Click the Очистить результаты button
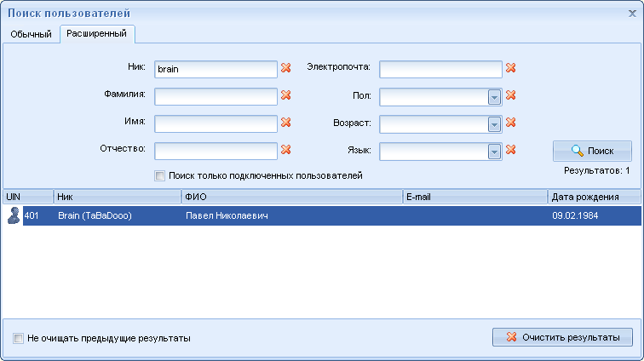Screen dimensions: 644x361 [x=562, y=337]
